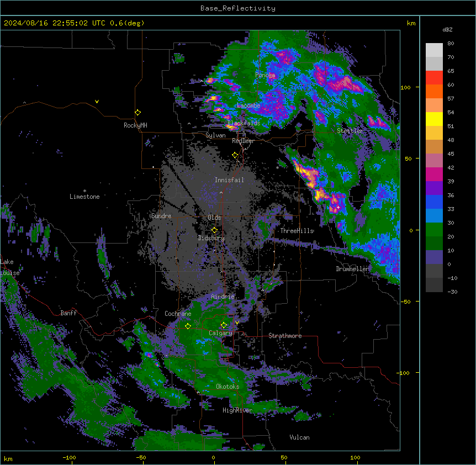Click the Stettler city label
This screenshot has width=476, height=465.
click(350, 131)
